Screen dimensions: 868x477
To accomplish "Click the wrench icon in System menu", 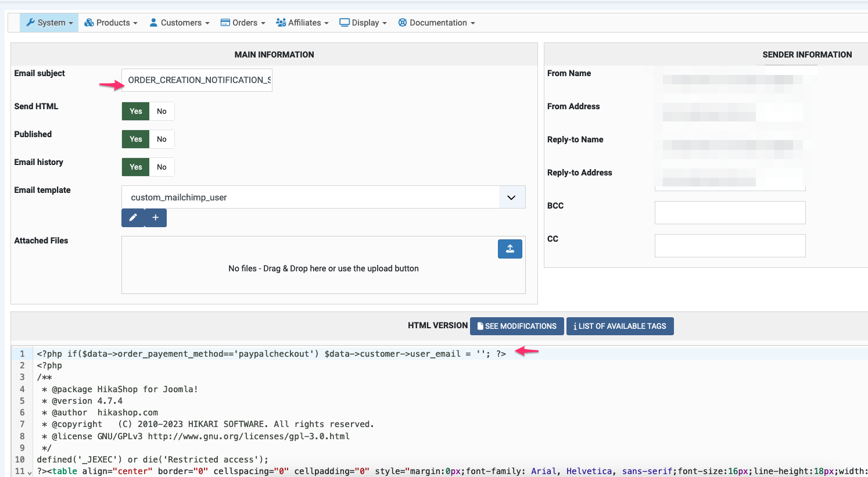I will 30,23.
